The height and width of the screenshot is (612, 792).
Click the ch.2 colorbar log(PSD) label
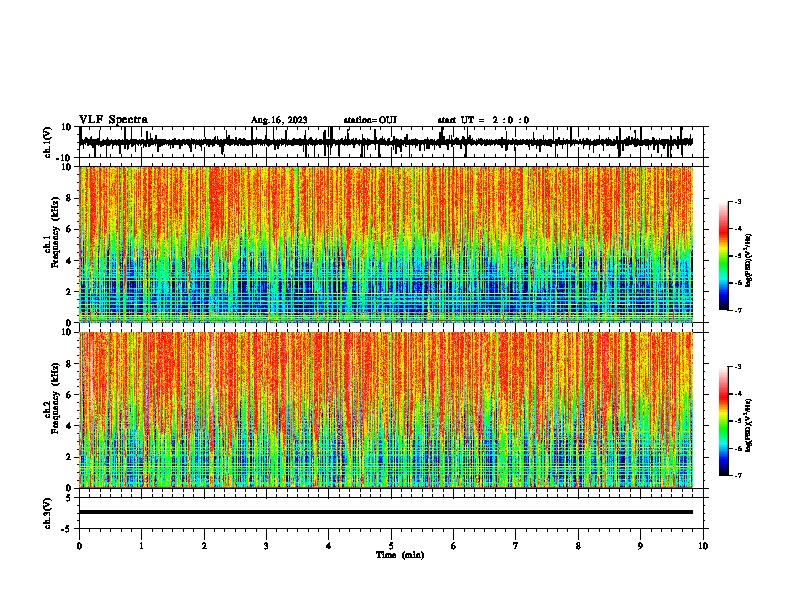(749, 425)
